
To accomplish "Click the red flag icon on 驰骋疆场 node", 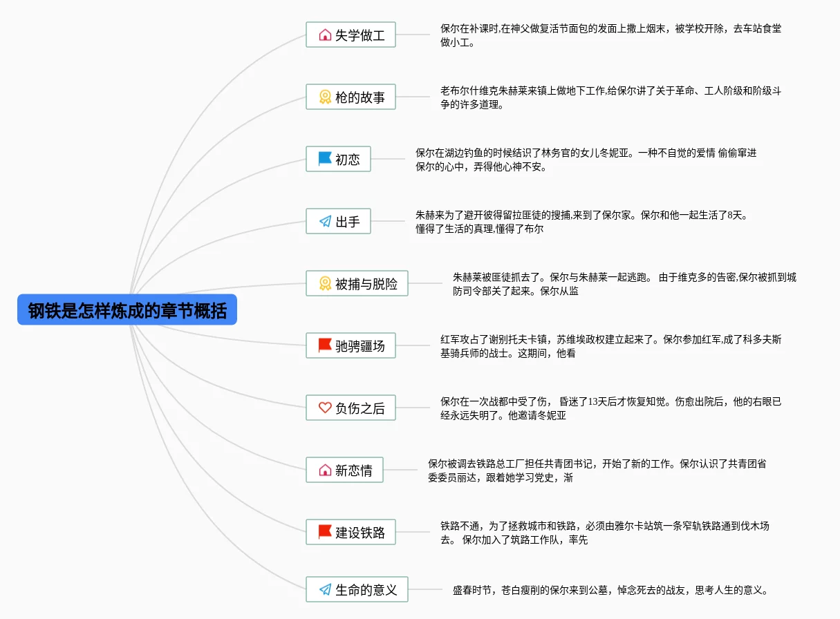I will (325, 345).
